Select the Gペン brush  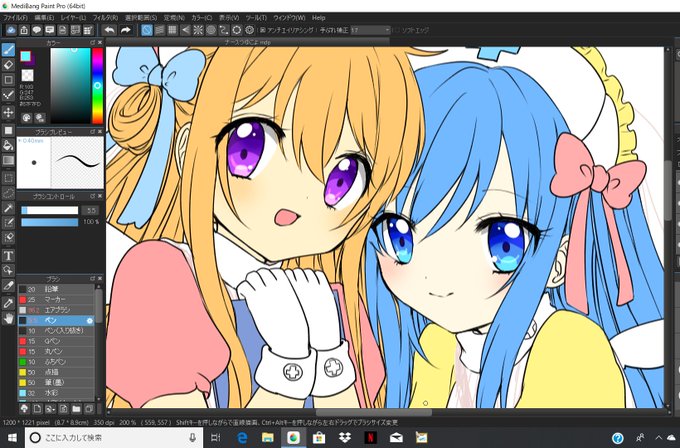pos(56,341)
